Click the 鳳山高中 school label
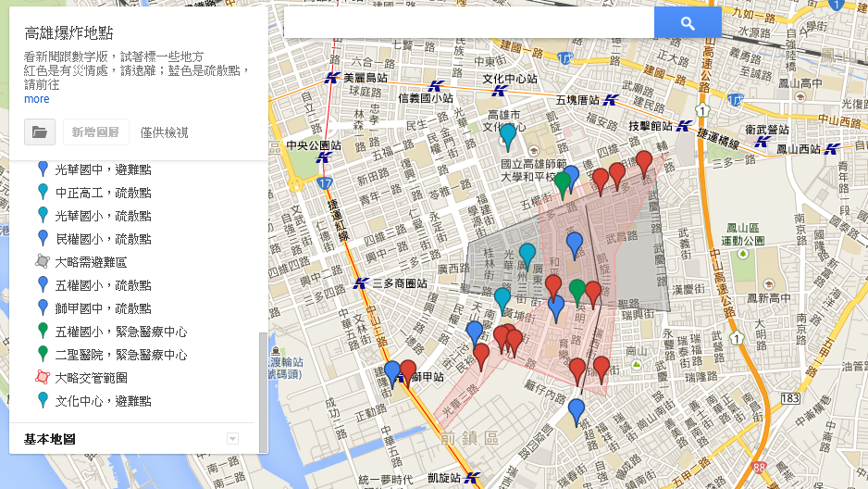The height and width of the screenshot is (489, 868). (800, 83)
